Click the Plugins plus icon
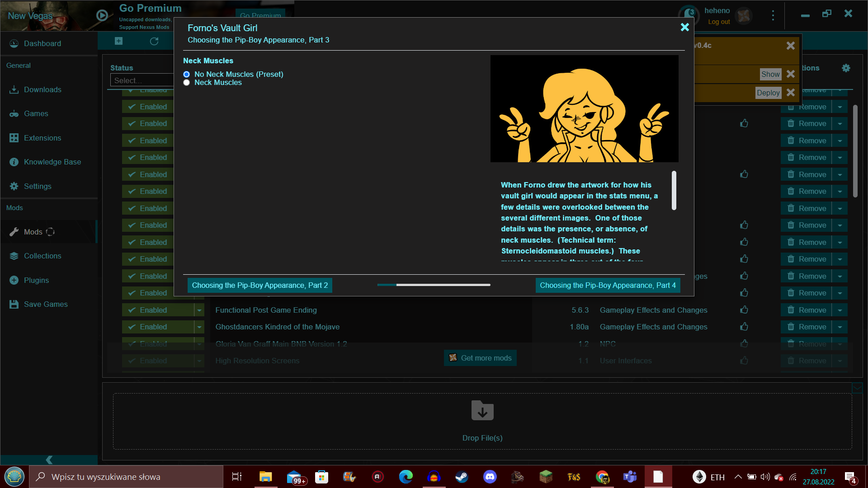The width and height of the screenshot is (868, 488). (x=14, y=280)
